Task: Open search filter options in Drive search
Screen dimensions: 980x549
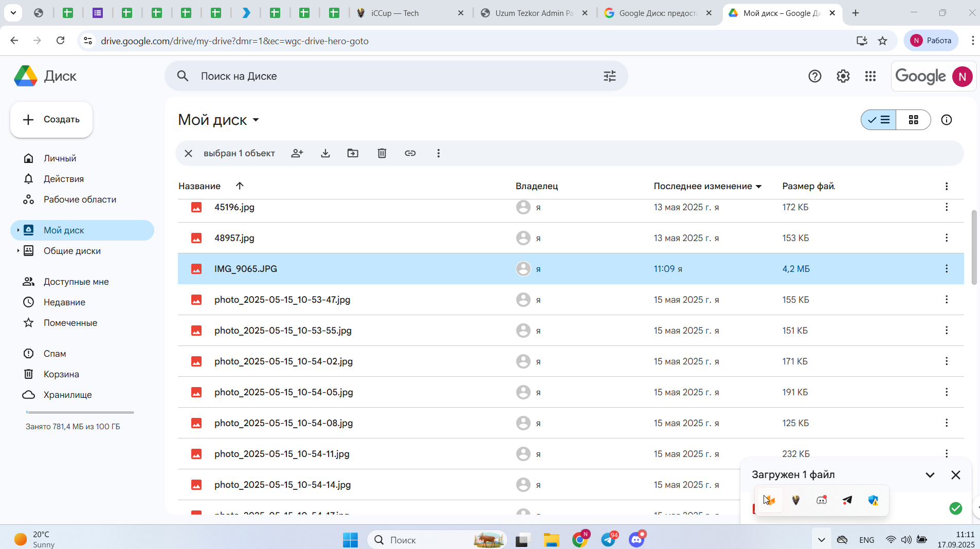Action: [x=610, y=76]
